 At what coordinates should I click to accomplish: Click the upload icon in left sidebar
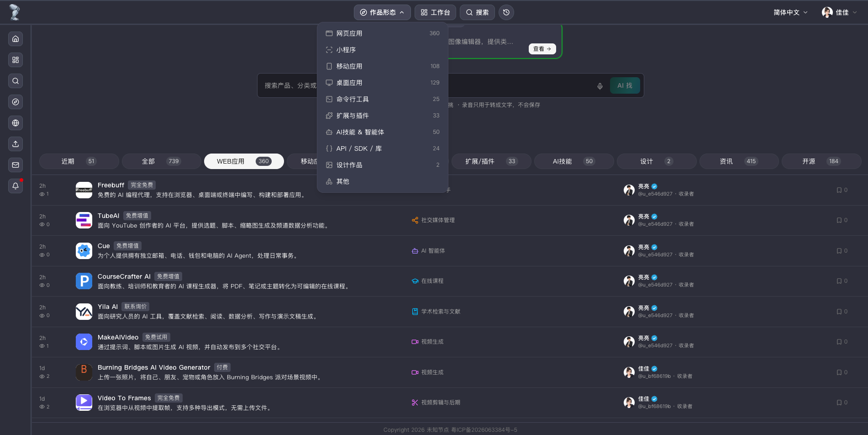coord(16,144)
